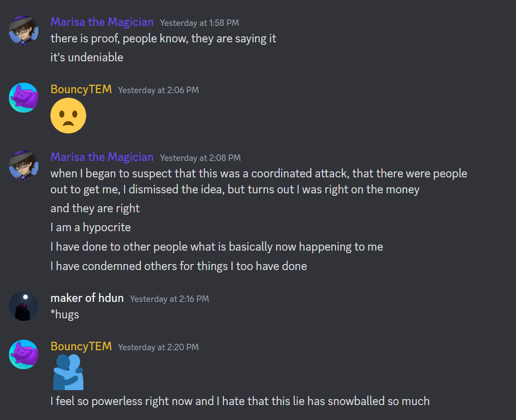This screenshot has height=420, width=516.
Task: Click the "Yesterday at 2:08 PM" timestamp
Action: point(200,158)
